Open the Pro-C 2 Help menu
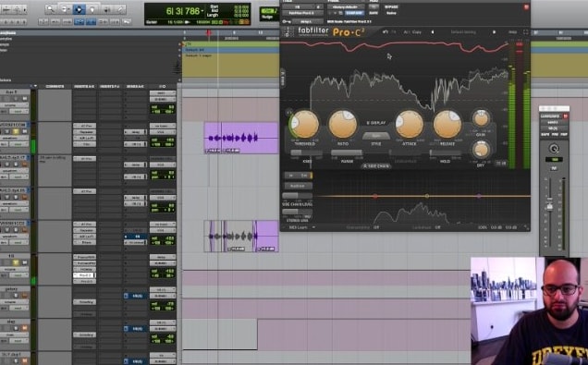 [512, 32]
